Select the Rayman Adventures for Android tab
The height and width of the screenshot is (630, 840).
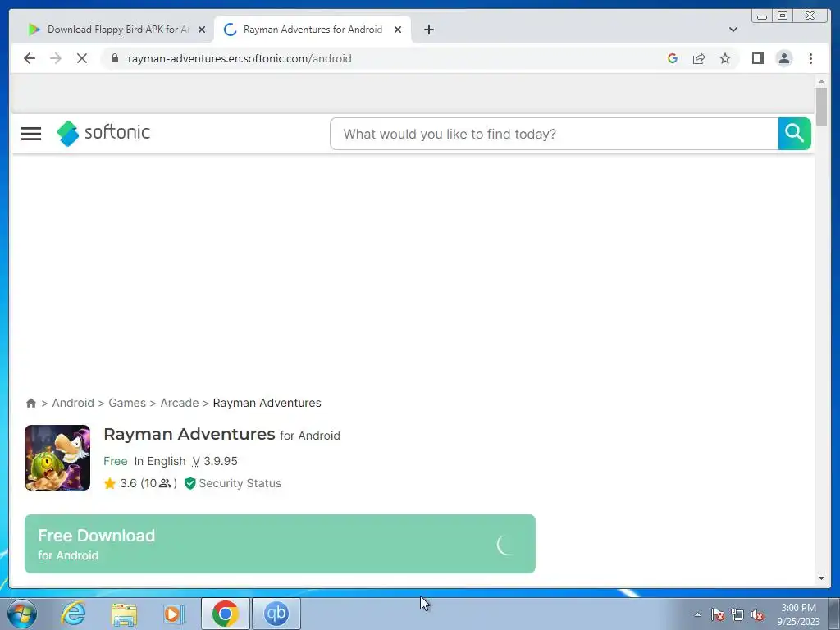click(313, 30)
